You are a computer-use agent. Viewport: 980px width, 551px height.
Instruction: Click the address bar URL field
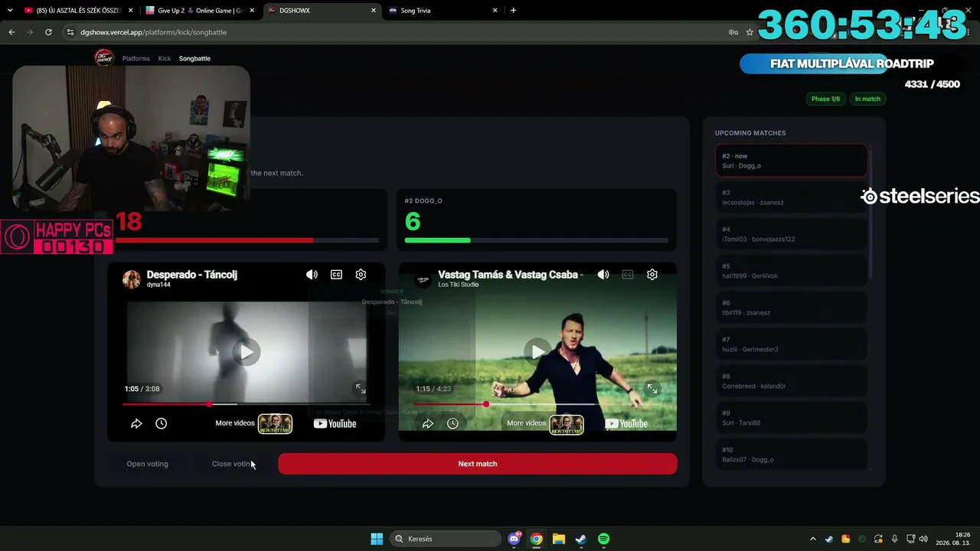point(398,32)
